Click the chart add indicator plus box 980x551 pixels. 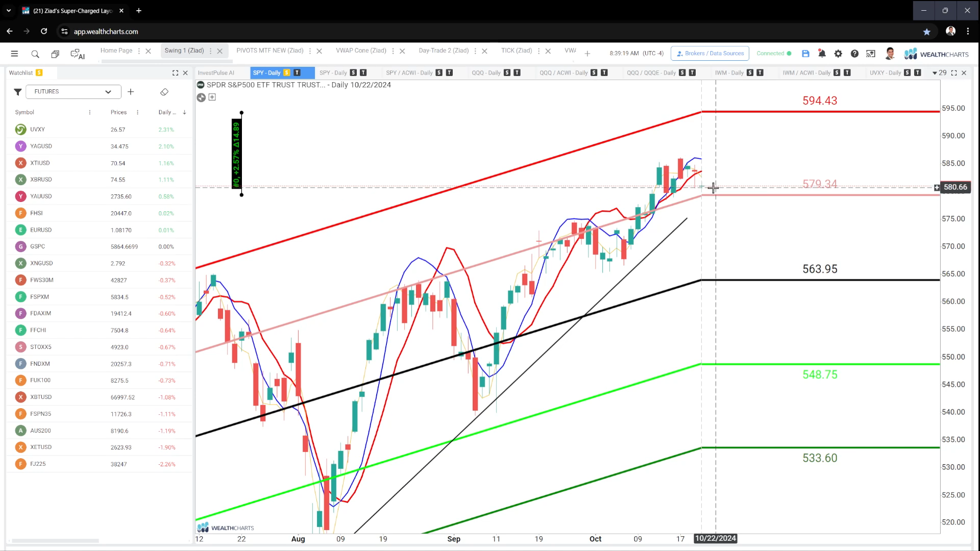[x=212, y=97]
